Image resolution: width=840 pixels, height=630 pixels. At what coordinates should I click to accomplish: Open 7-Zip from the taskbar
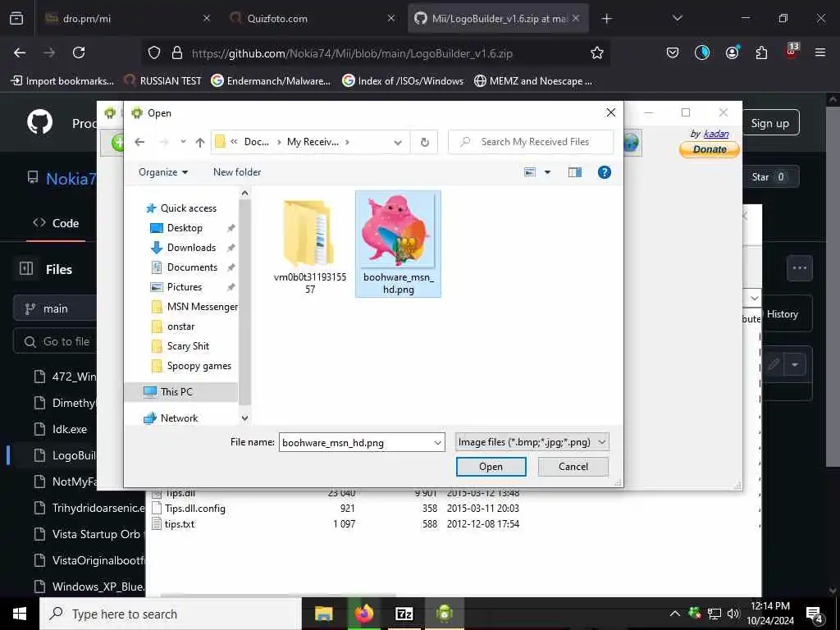[x=404, y=614]
